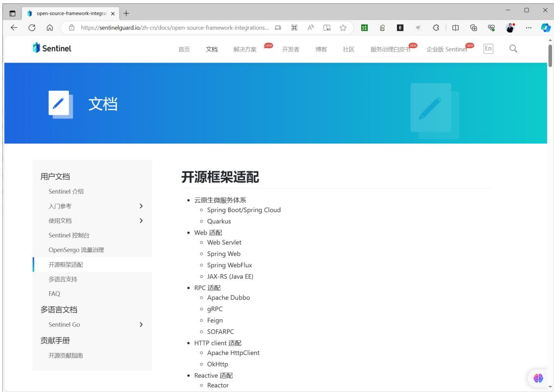Add this page to favorites with star icon
Viewport: 554px width, 392px height.
tap(343, 27)
